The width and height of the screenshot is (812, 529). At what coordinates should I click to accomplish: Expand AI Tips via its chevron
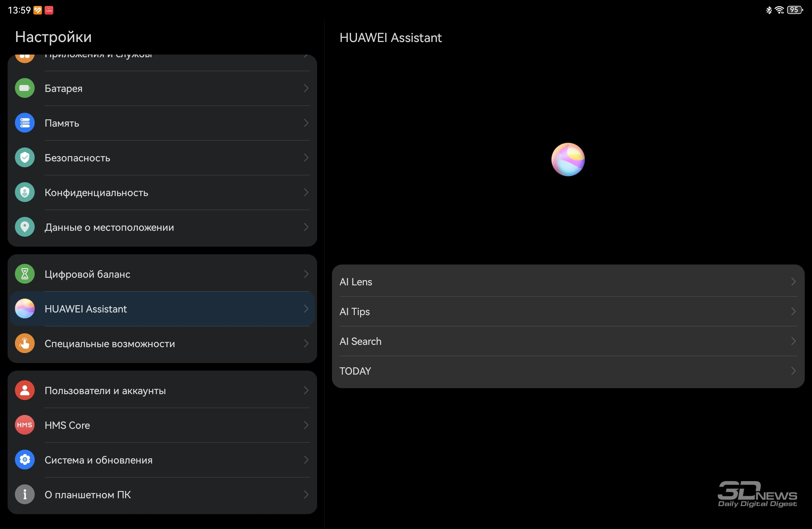pyautogui.click(x=793, y=311)
